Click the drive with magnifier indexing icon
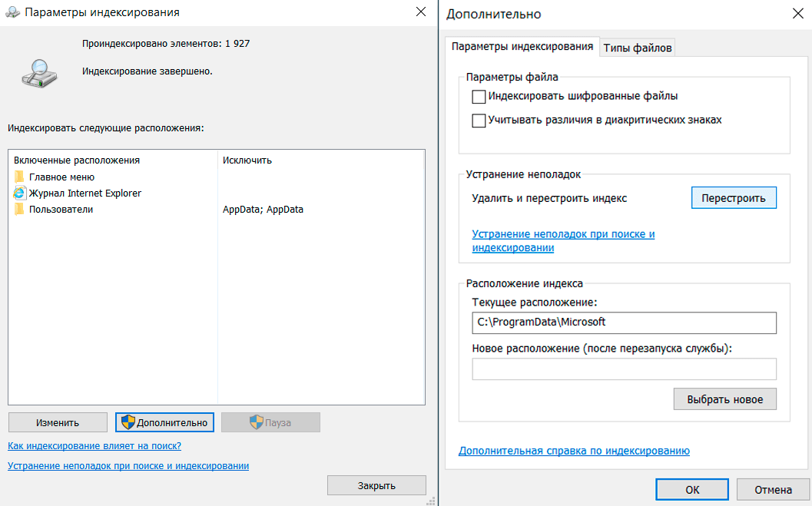 point(39,74)
